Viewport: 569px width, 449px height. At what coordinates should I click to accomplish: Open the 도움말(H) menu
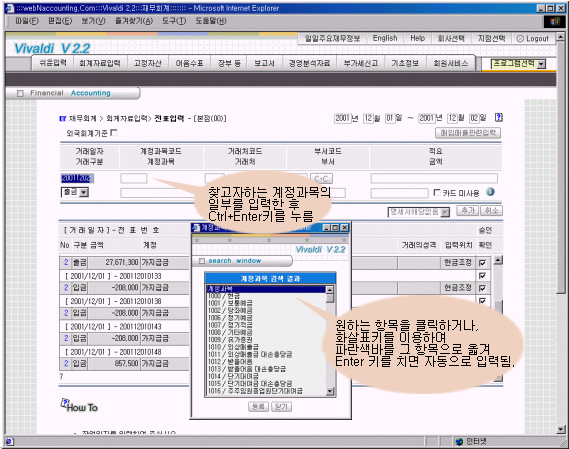[x=211, y=21]
